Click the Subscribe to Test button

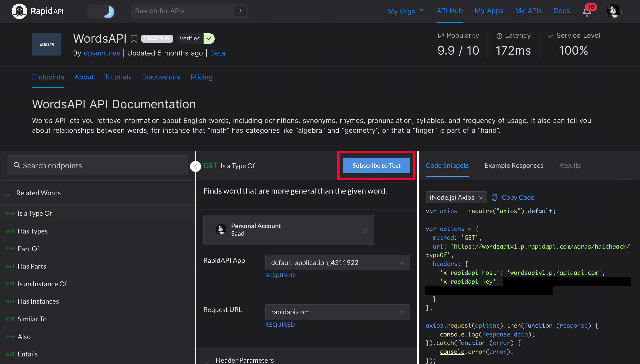coord(376,166)
